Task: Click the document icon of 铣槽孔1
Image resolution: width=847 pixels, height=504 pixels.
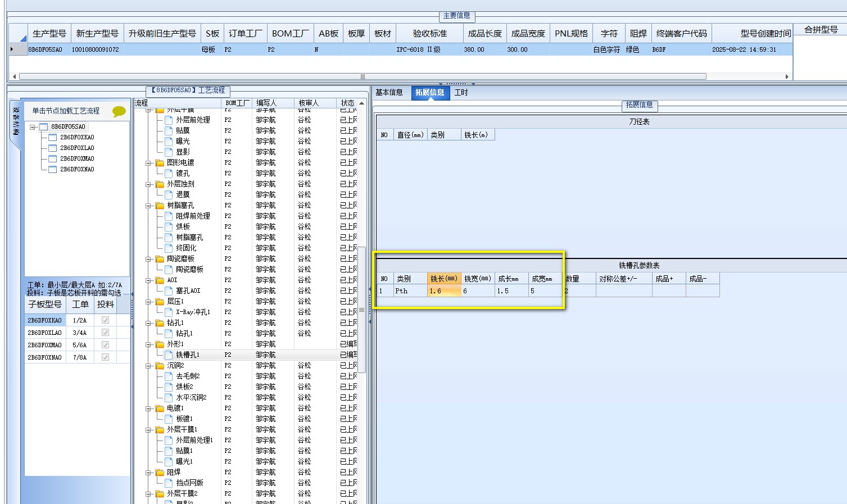Action: [x=169, y=355]
